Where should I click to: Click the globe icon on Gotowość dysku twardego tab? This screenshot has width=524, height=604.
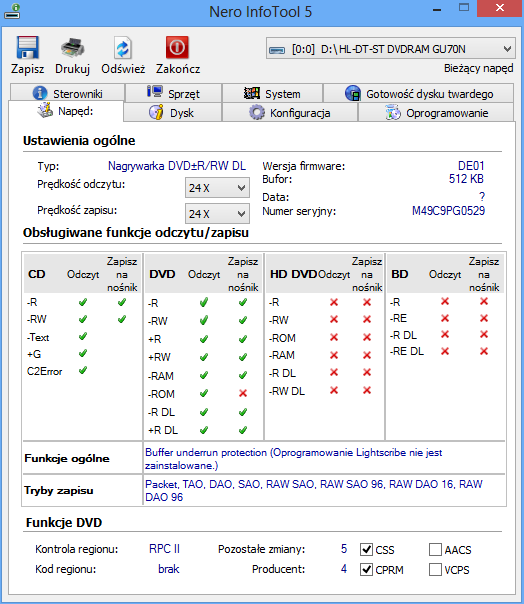click(353, 93)
